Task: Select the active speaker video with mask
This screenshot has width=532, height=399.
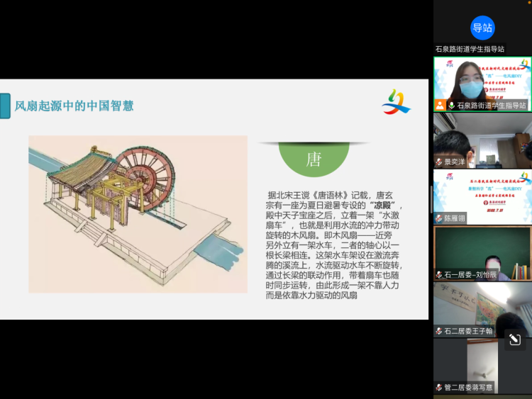Action: [482, 82]
